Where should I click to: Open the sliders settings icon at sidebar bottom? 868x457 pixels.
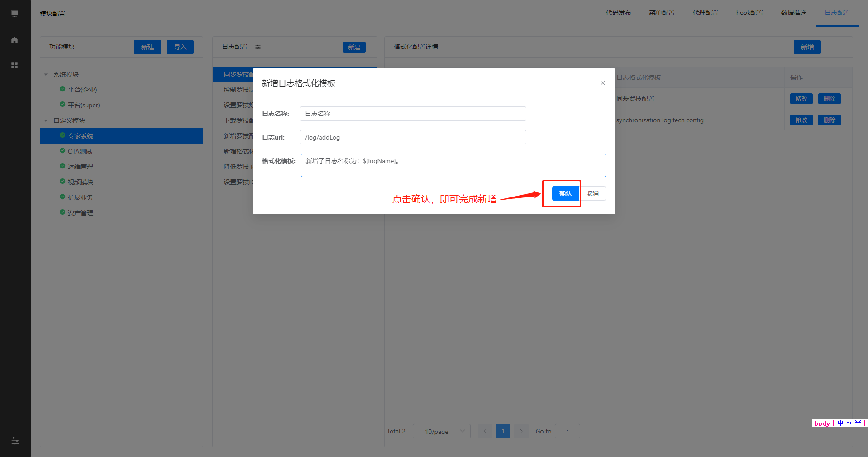pyautogui.click(x=15, y=441)
